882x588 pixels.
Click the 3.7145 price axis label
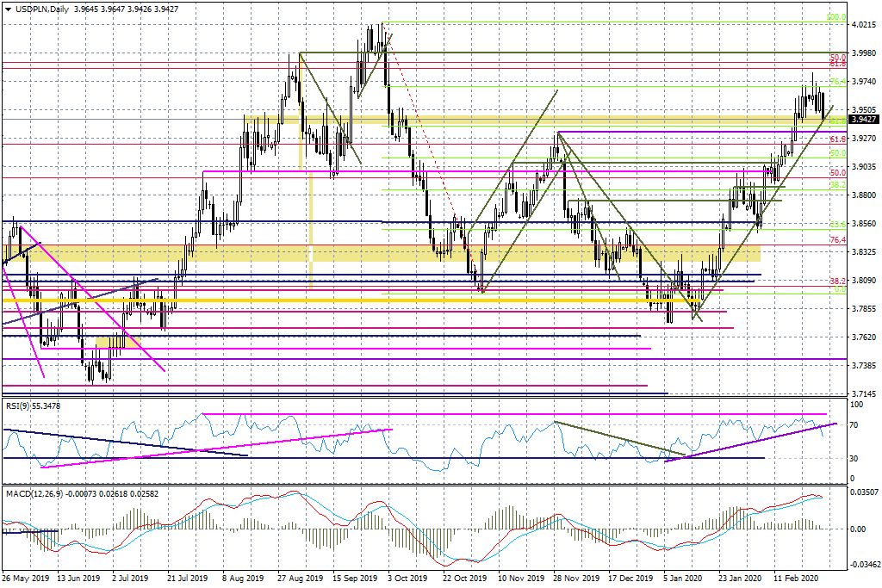click(x=864, y=393)
